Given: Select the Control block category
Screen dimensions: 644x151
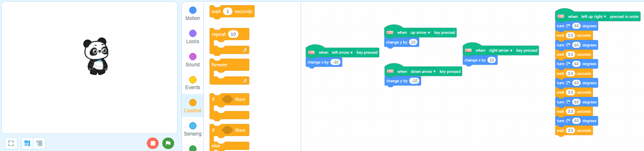Looking at the screenshot, I should 192,106.
